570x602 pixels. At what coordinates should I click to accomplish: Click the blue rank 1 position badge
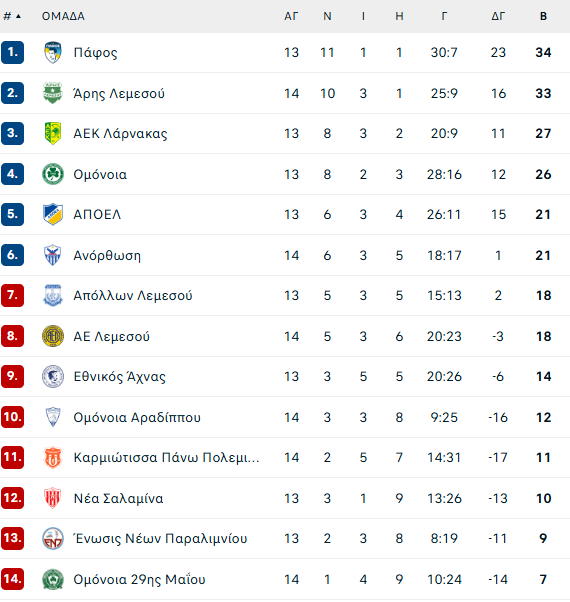12,52
